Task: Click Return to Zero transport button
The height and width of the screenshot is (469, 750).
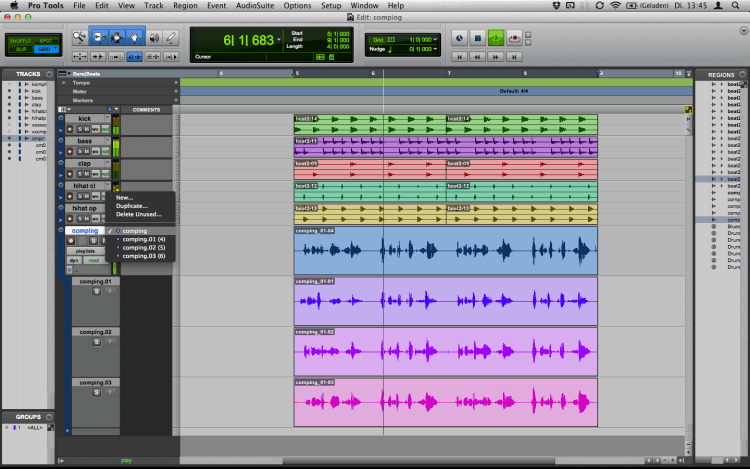Action: (x=459, y=56)
